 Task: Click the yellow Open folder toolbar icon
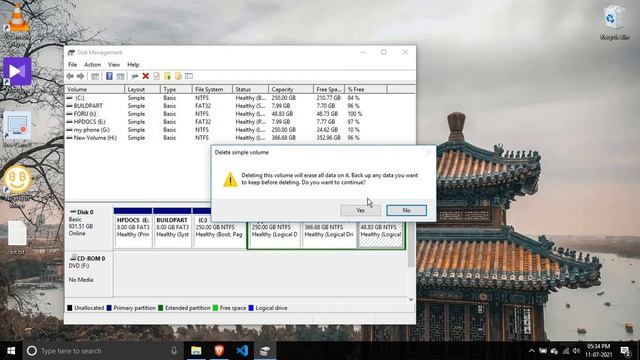click(167, 76)
